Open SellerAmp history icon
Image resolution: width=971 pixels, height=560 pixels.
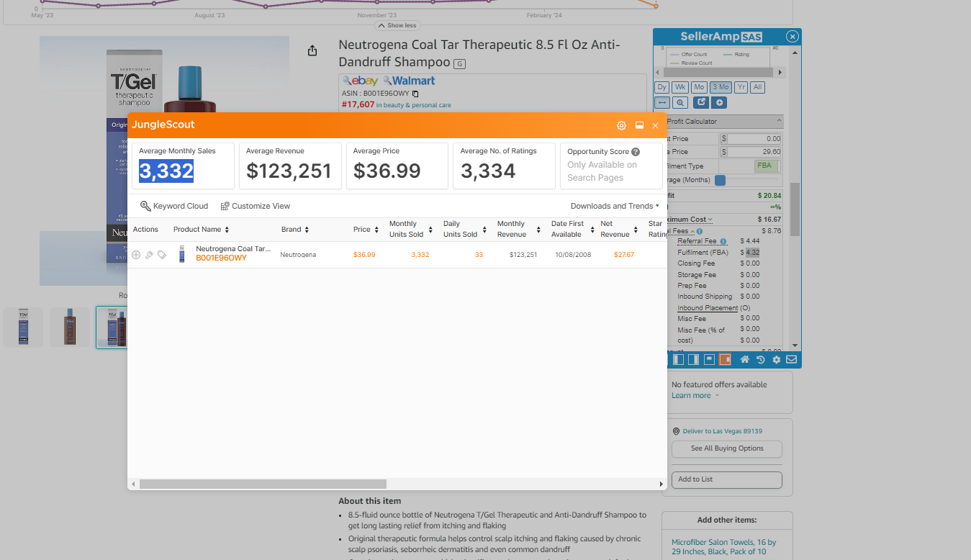[761, 359]
